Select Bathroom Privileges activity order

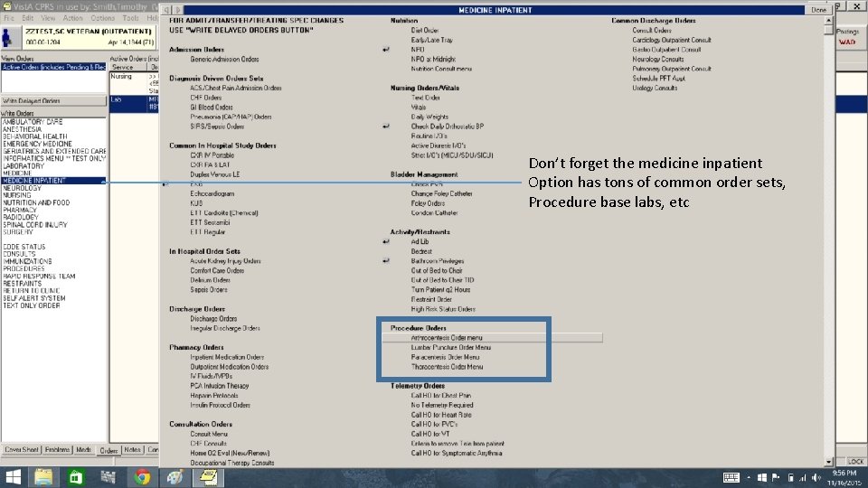click(x=438, y=261)
